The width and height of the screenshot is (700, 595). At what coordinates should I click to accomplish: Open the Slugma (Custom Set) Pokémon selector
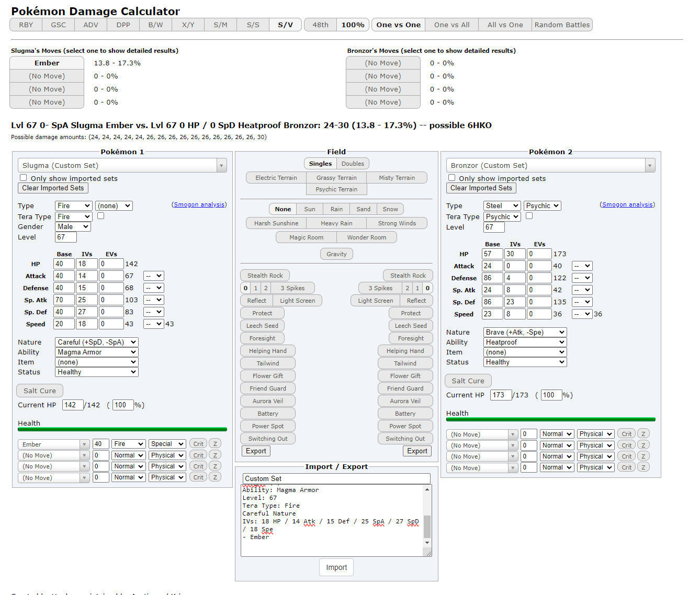tap(122, 165)
